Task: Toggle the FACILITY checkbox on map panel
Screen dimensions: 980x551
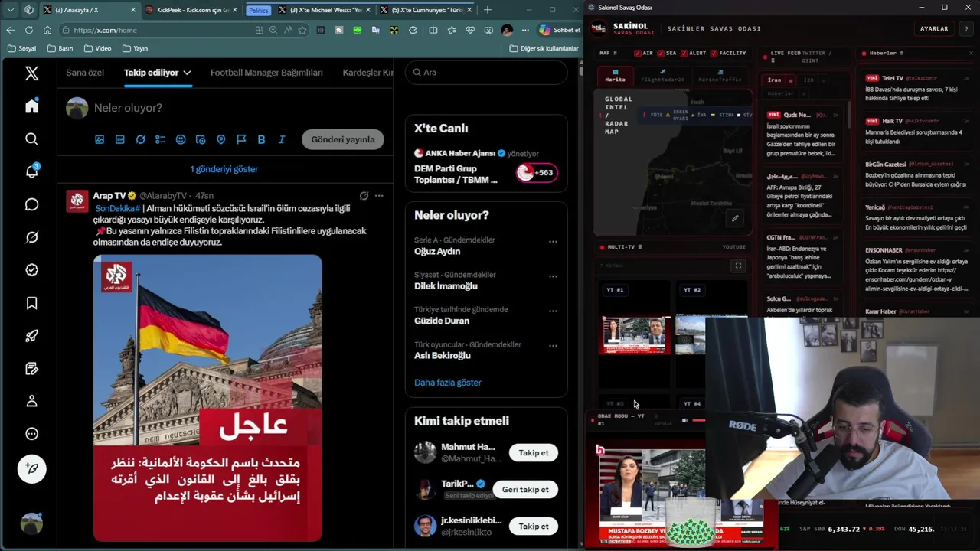Action: click(x=713, y=54)
